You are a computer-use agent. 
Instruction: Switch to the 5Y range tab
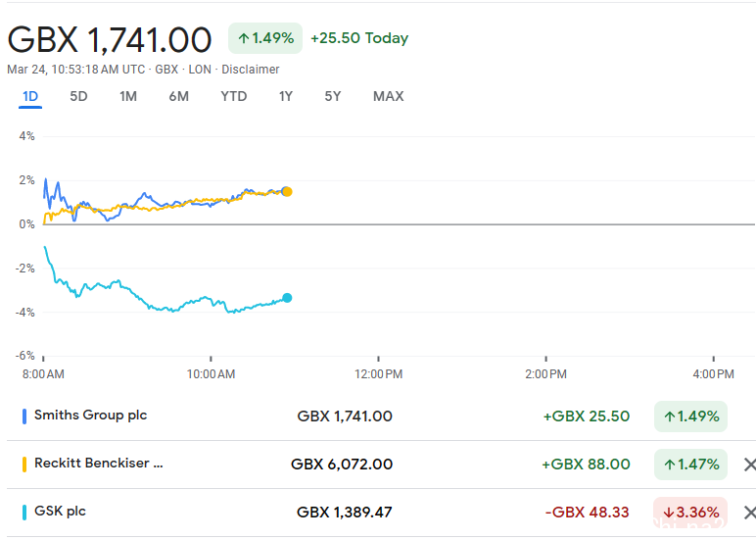pyautogui.click(x=333, y=96)
